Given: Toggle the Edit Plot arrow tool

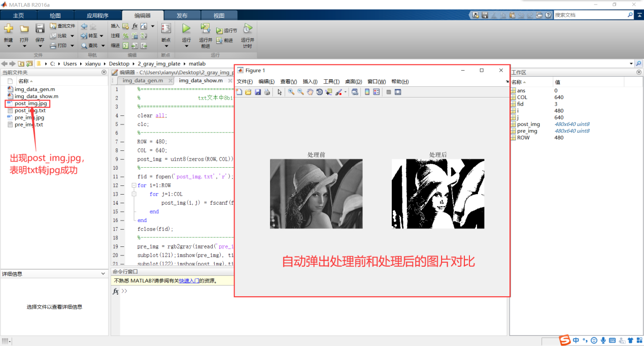Looking at the screenshot, I should pos(280,92).
